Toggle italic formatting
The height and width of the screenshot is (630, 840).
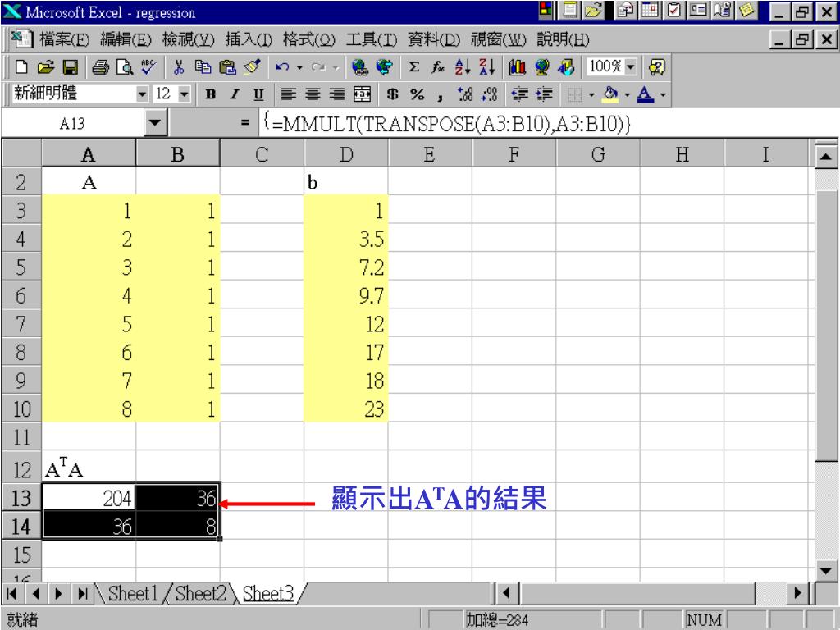235,95
